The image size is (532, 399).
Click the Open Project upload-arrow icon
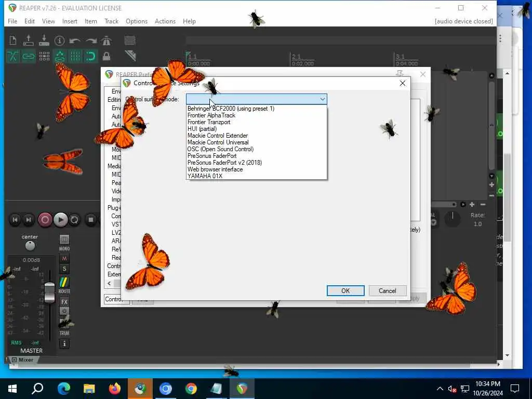coord(29,41)
